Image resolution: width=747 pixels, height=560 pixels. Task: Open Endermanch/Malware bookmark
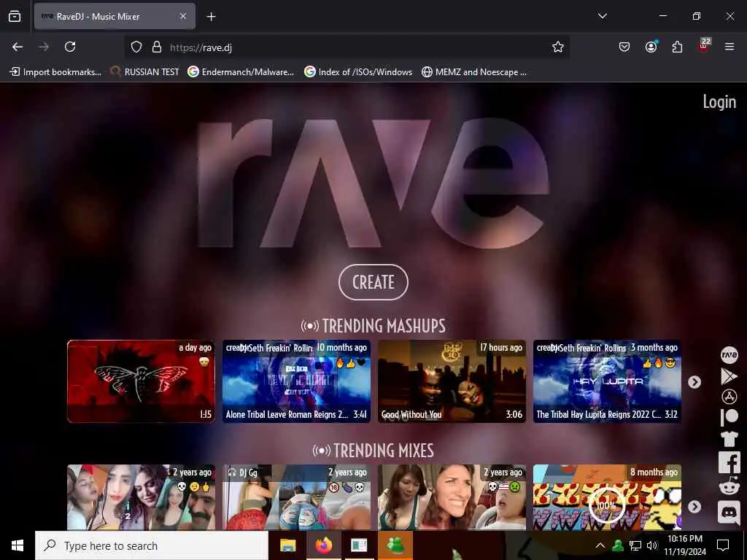[x=241, y=72]
